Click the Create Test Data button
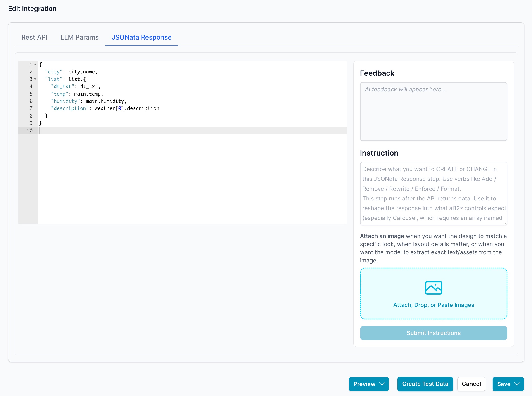The width and height of the screenshot is (532, 396). pos(425,384)
